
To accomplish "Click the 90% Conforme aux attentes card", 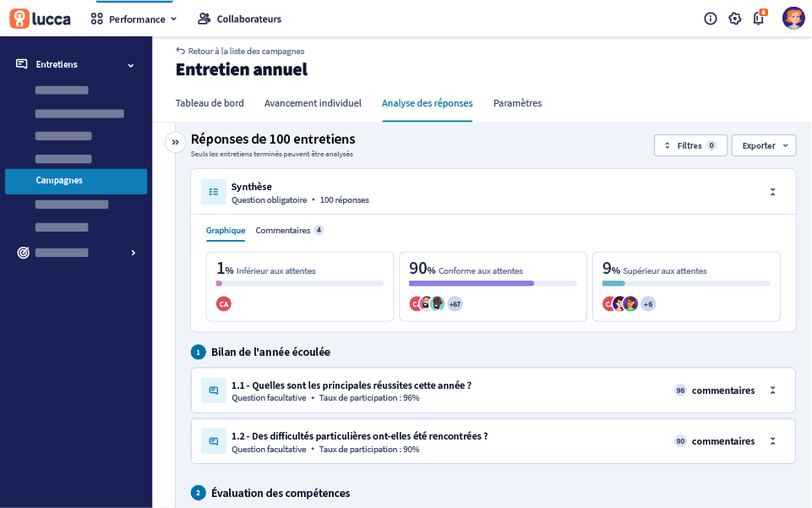I will (493, 287).
